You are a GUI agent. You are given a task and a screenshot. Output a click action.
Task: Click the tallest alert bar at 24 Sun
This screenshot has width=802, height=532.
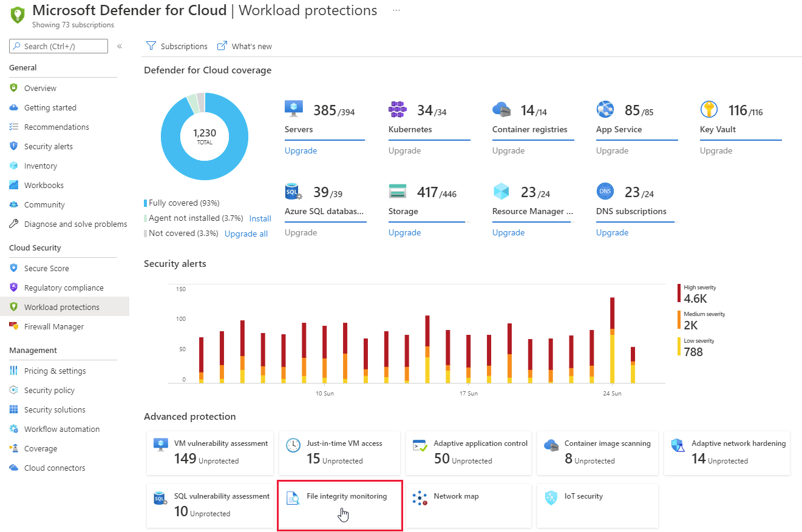(612, 340)
